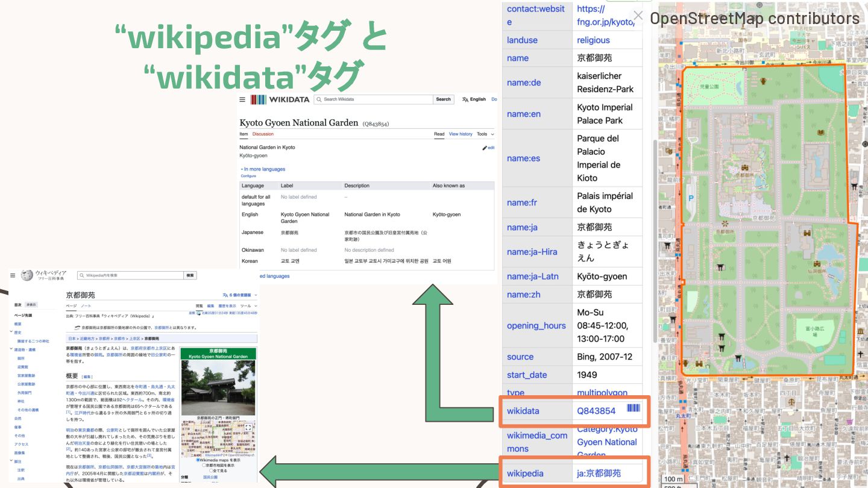This screenshot has height=488, width=868.
Task: Open the gate photo in the infobox
Action: 218,387
